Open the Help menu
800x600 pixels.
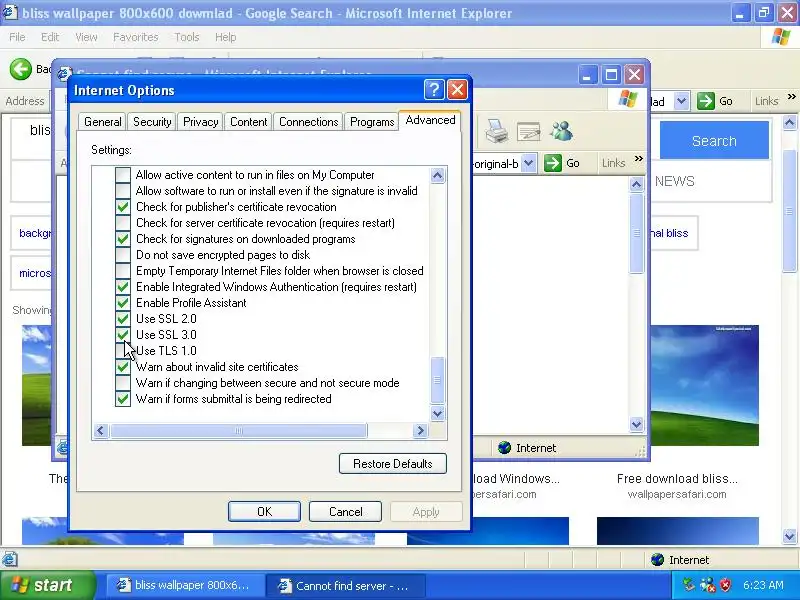[225, 37]
